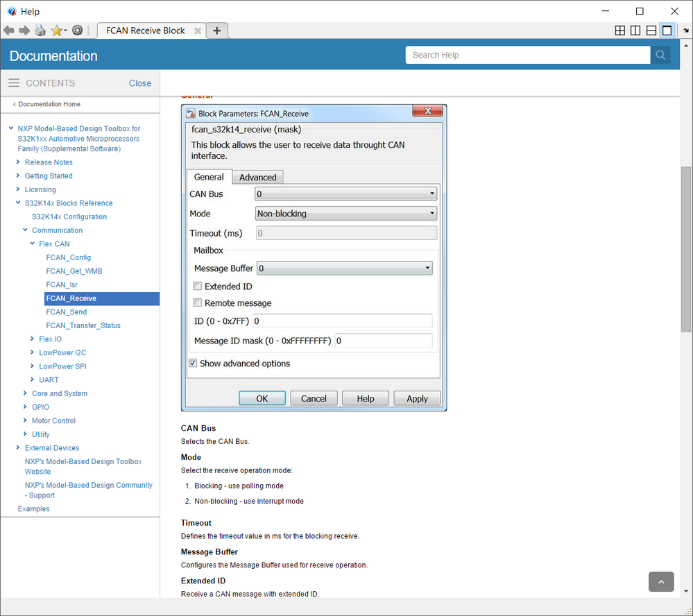Toggle the Extended ID checkbox
This screenshot has width=693, height=616.
pyautogui.click(x=198, y=286)
